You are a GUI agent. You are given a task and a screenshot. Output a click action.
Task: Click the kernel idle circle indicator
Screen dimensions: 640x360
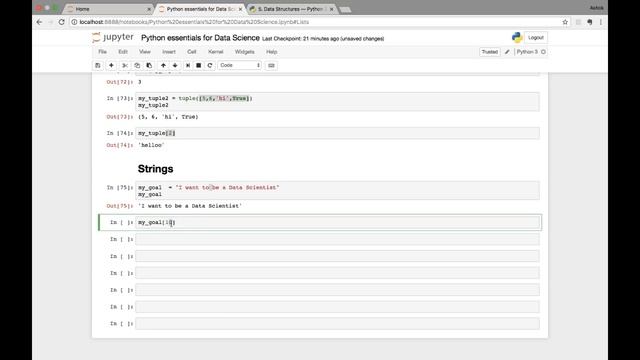pyautogui.click(x=543, y=52)
